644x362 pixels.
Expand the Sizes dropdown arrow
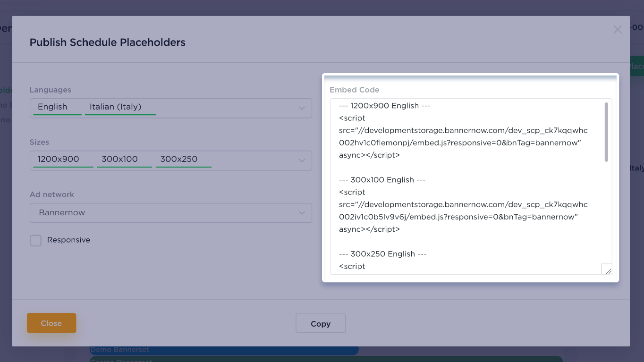pos(302,160)
